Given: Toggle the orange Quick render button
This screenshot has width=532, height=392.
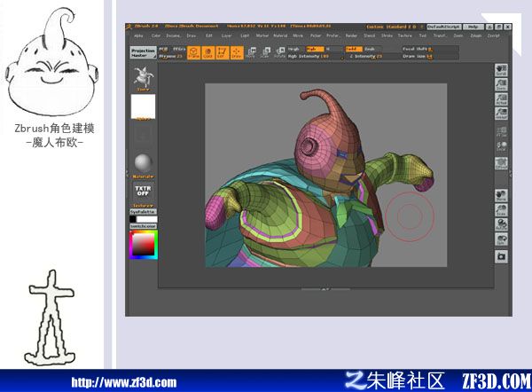Looking at the screenshot, I should [x=208, y=52].
